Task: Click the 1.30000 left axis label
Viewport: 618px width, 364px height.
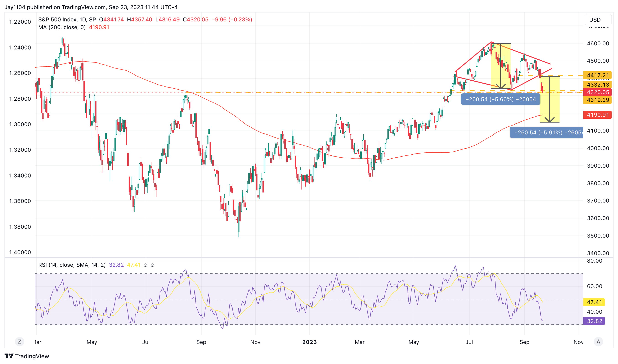Action: tap(20, 124)
